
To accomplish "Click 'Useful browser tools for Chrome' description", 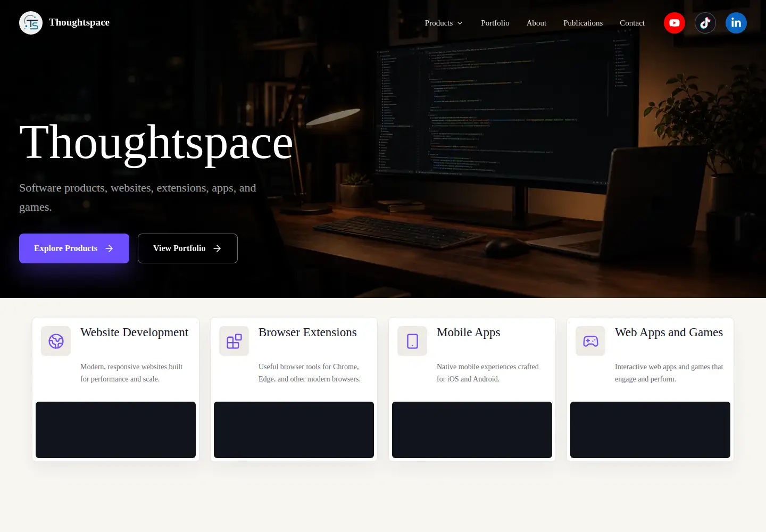I will 310,373.
